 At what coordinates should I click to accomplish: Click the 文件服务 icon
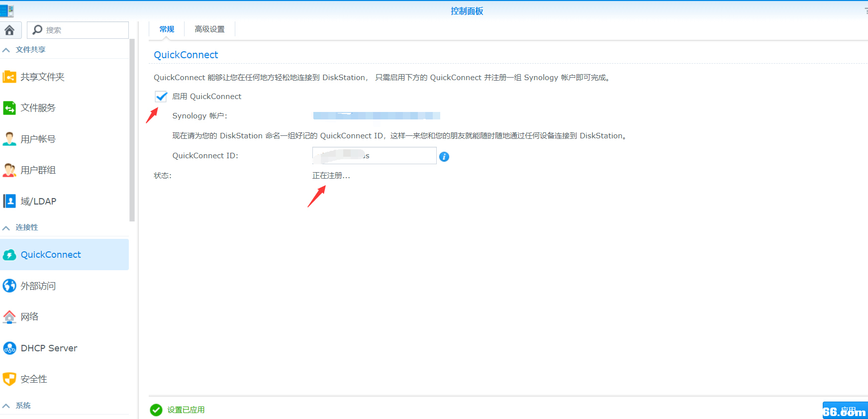9,107
